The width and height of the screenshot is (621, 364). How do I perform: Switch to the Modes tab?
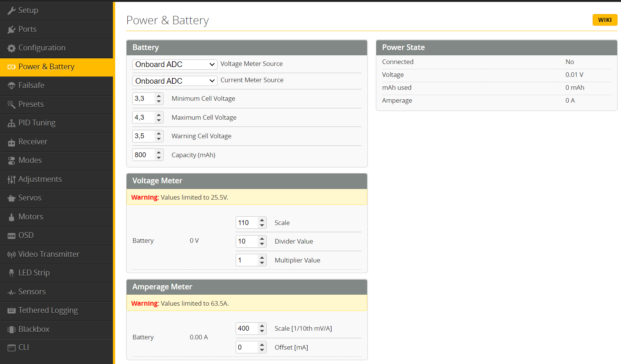tap(30, 160)
